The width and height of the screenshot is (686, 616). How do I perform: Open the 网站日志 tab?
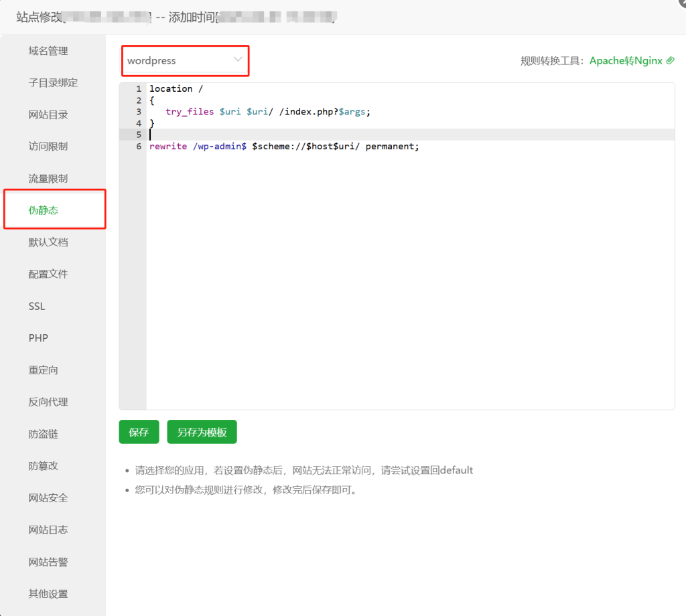pyautogui.click(x=48, y=530)
